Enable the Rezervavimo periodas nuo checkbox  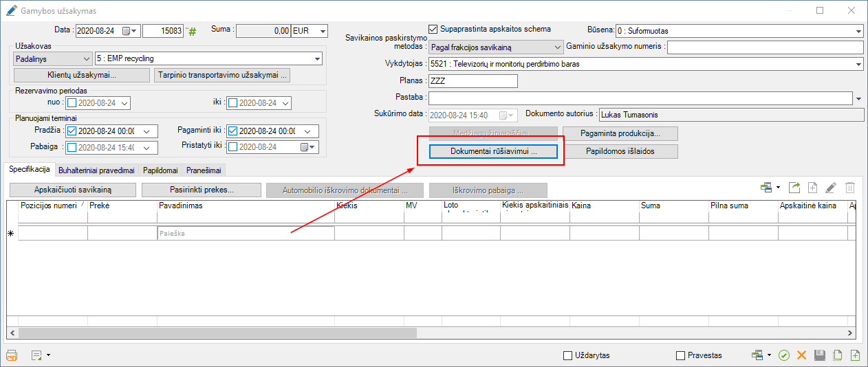[72, 103]
